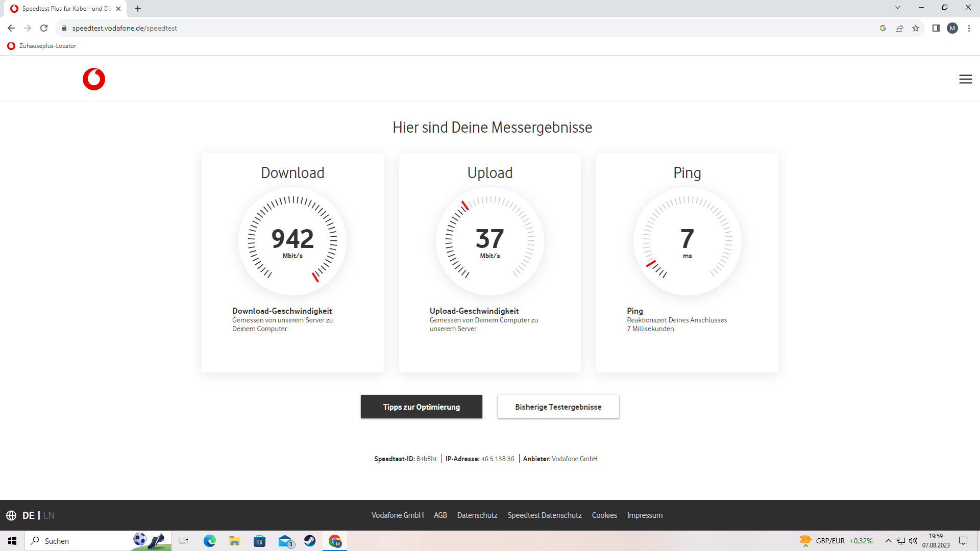Switch page language to EN
The width and height of the screenshot is (980, 551).
point(49,515)
